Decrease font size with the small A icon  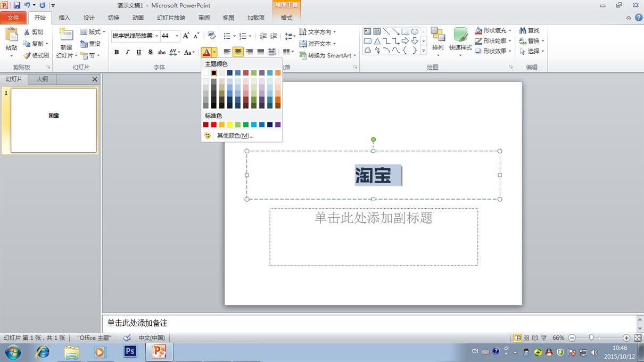196,36
